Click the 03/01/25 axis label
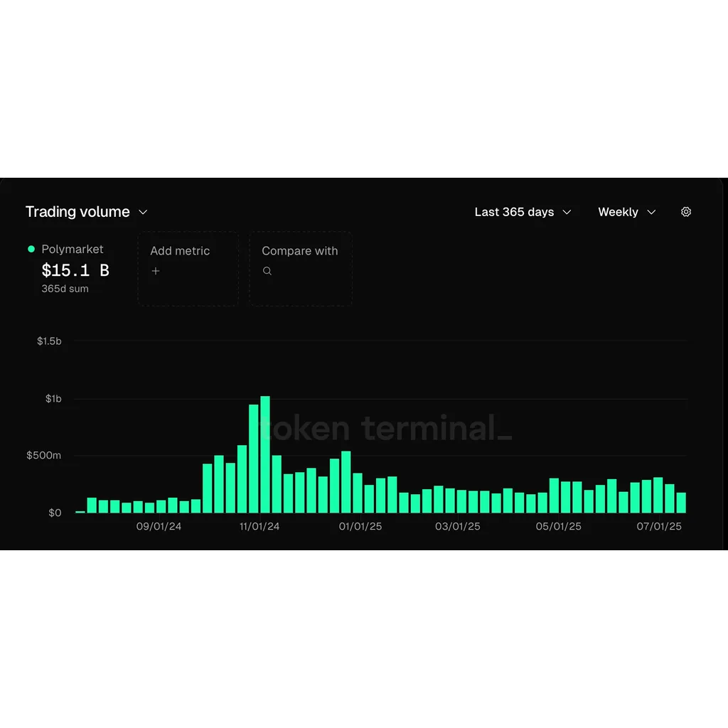 pyautogui.click(x=458, y=527)
